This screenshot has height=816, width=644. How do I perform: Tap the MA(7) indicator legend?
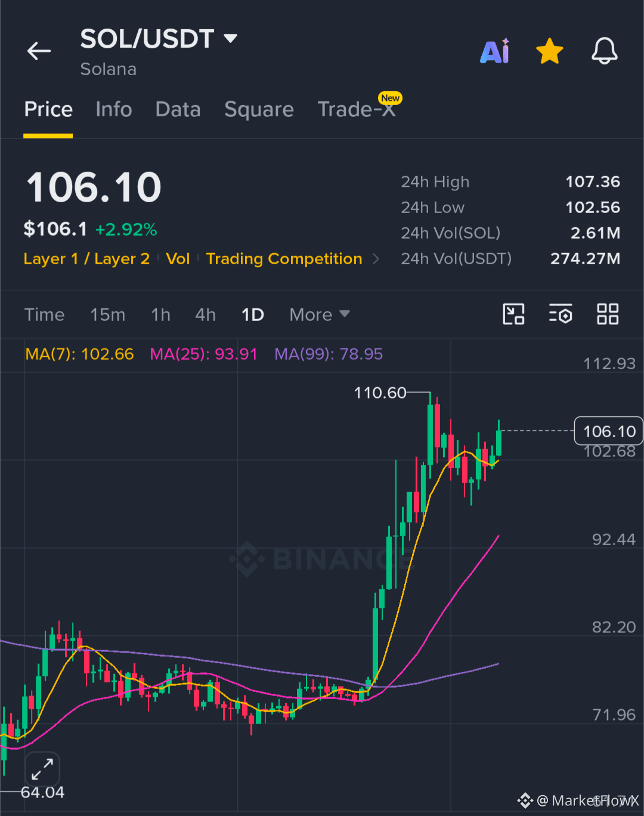tap(79, 354)
